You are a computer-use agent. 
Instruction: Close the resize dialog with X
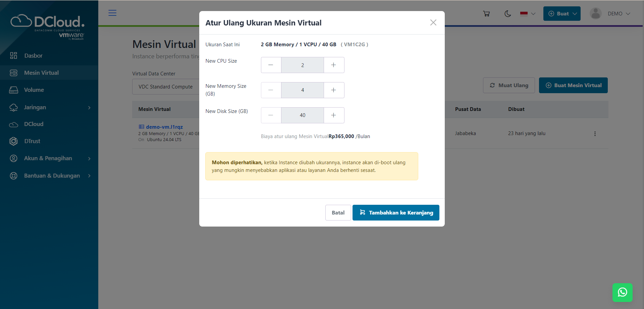(x=433, y=22)
